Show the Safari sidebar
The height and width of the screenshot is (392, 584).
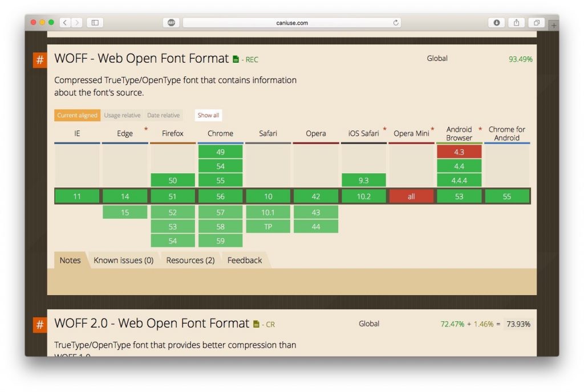(95, 23)
